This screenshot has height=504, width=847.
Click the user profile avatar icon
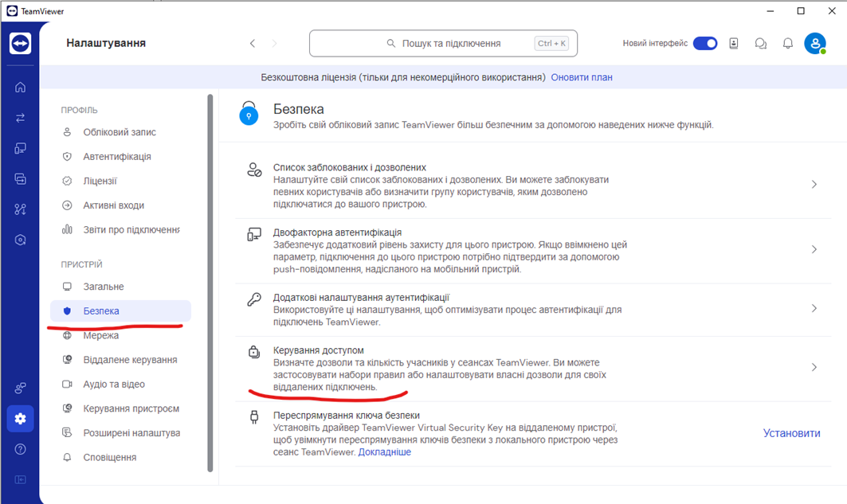[814, 44]
